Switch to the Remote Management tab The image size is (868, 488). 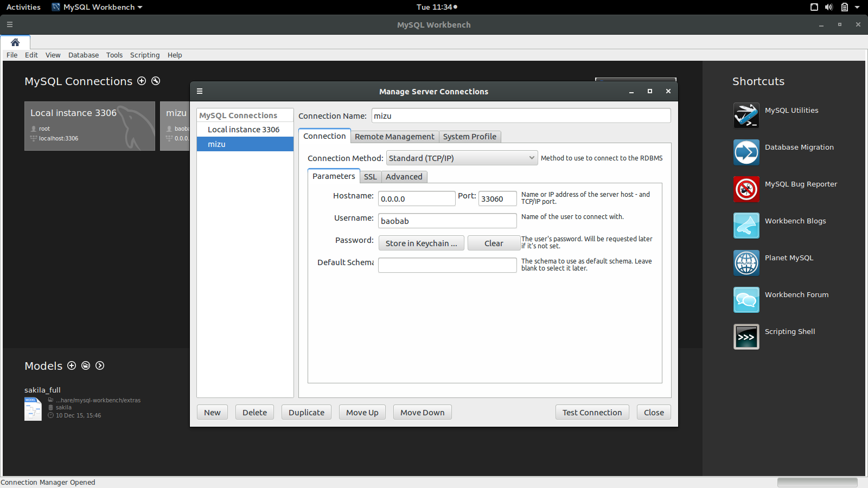(394, 137)
